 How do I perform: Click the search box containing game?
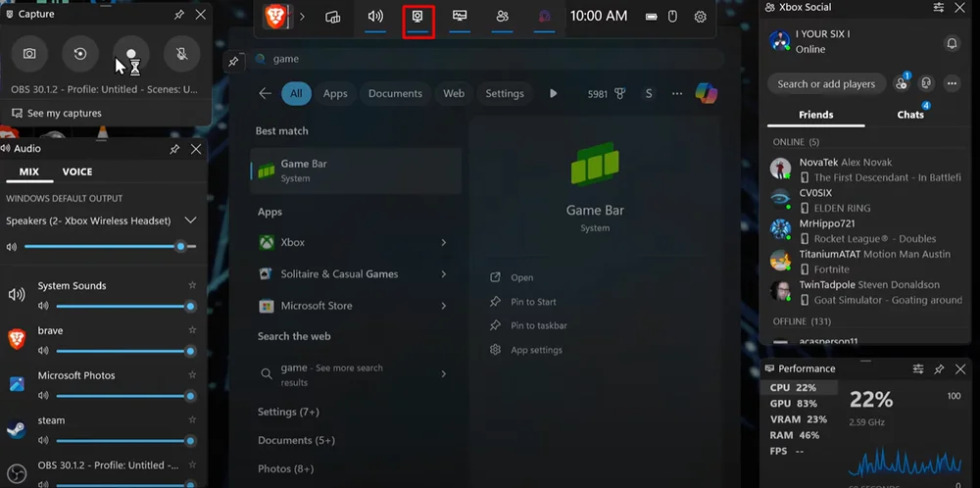pyautogui.click(x=489, y=59)
